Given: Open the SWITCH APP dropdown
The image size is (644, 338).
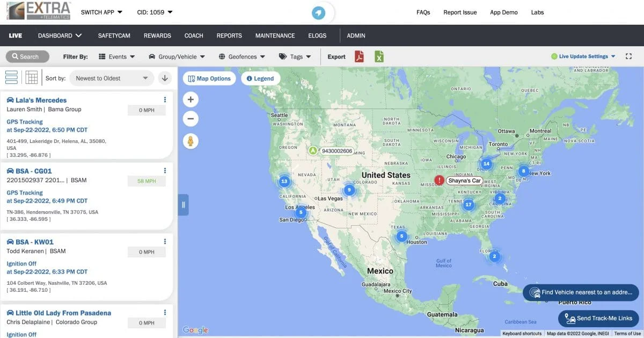Looking at the screenshot, I should [x=101, y=12].
